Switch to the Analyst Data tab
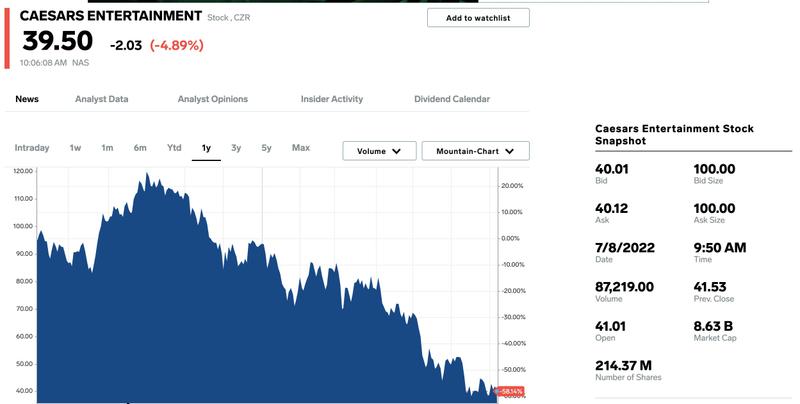 [102, 99]
